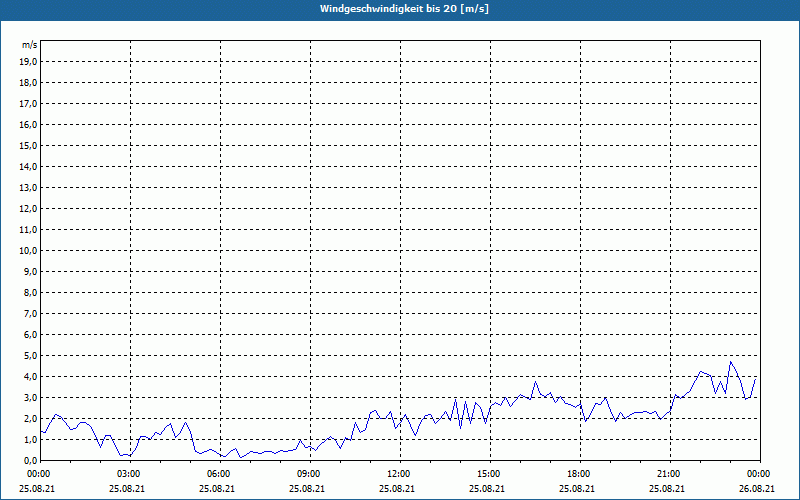800x500 pixels.
Task: Click the 5,0 y-axis label
Action: click(x=30, y=356)
